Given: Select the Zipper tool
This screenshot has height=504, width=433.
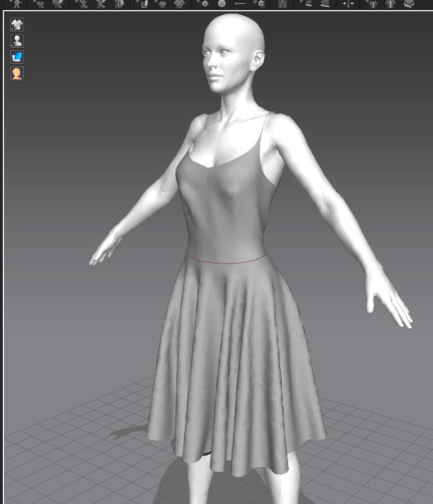Looking at the screenshot, I should click(282, 3).
